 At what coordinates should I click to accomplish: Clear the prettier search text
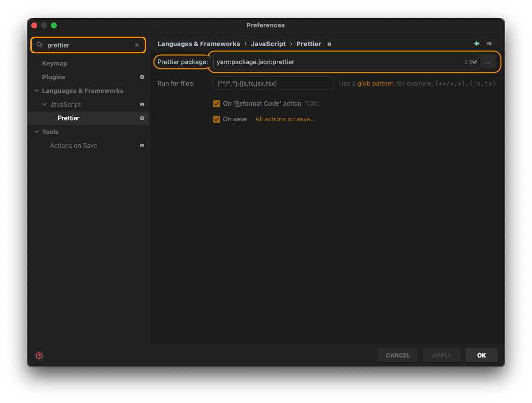click(137, 45)
